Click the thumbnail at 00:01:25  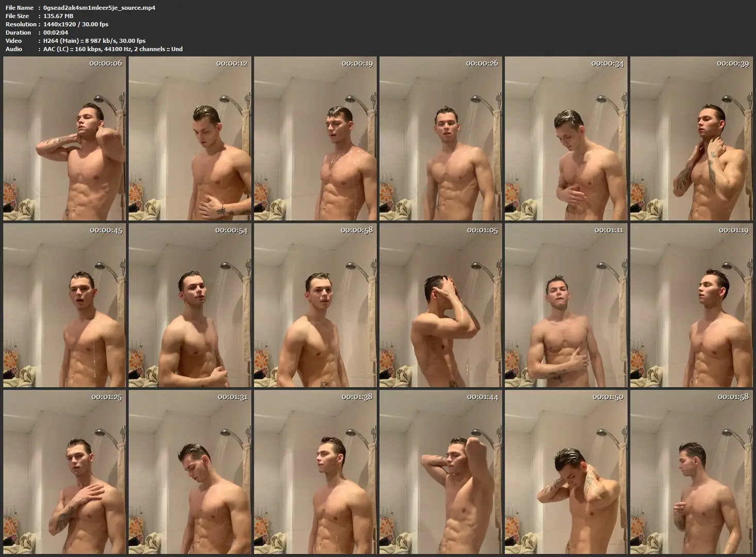[x=65, y=472]
